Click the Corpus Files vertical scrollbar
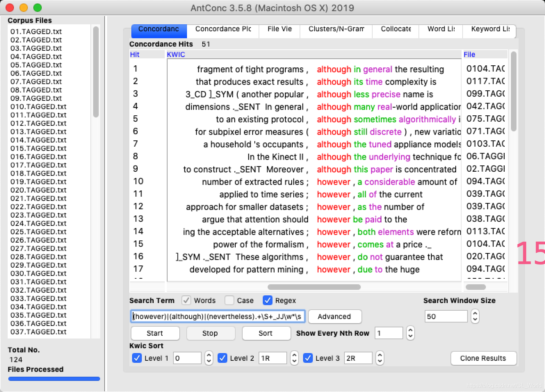Viewport: 545px width, 392px height. pos(96,72)
